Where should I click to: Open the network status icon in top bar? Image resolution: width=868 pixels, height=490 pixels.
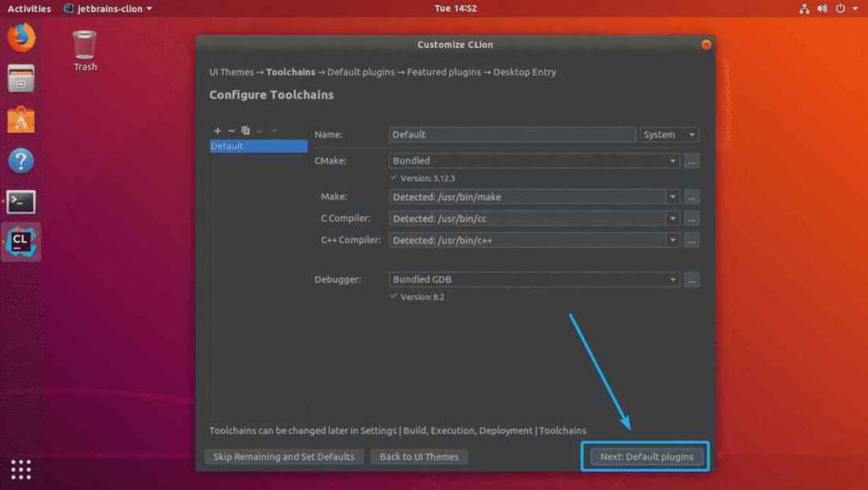pos(804,8)
